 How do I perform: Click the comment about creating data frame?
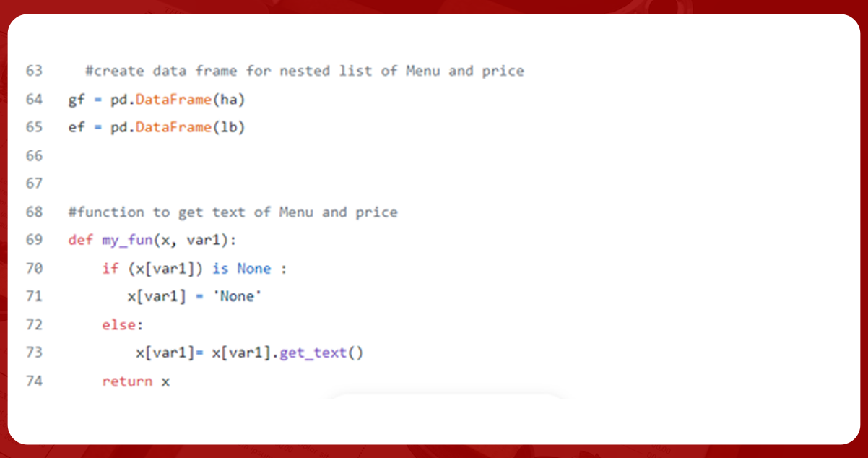point(304,71)
